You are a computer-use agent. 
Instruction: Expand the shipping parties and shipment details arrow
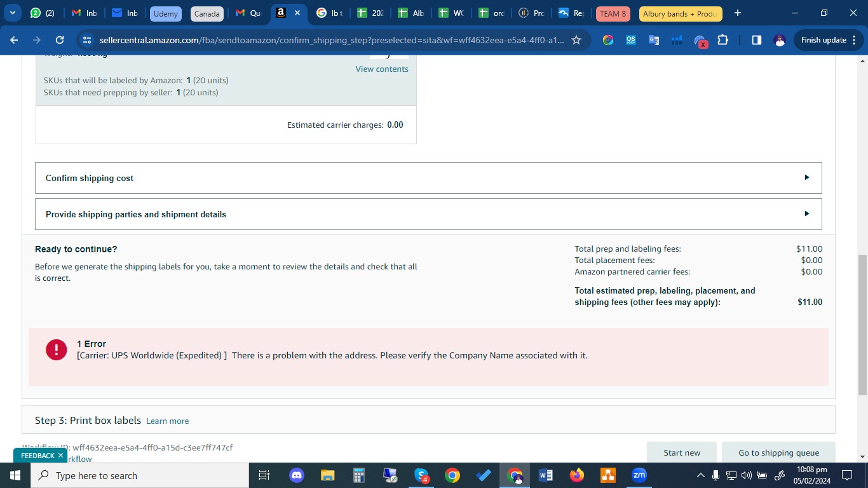pyautogui.click(x=806, y=214)
